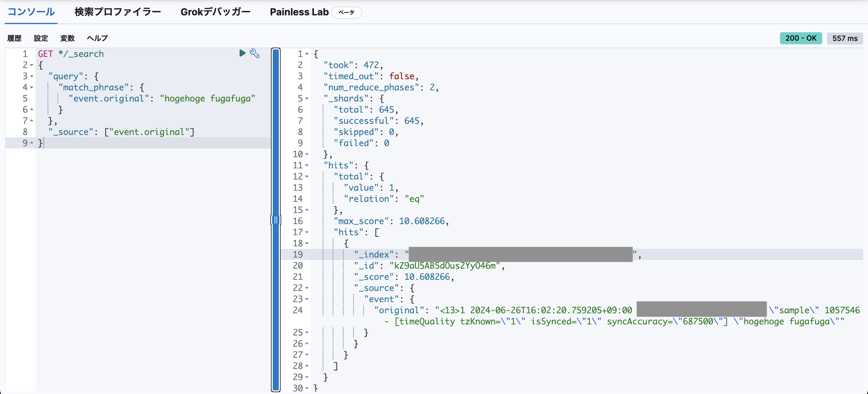Click the "failed": 0 line
This screenshot has width=868, height=394.
(361, 143)
